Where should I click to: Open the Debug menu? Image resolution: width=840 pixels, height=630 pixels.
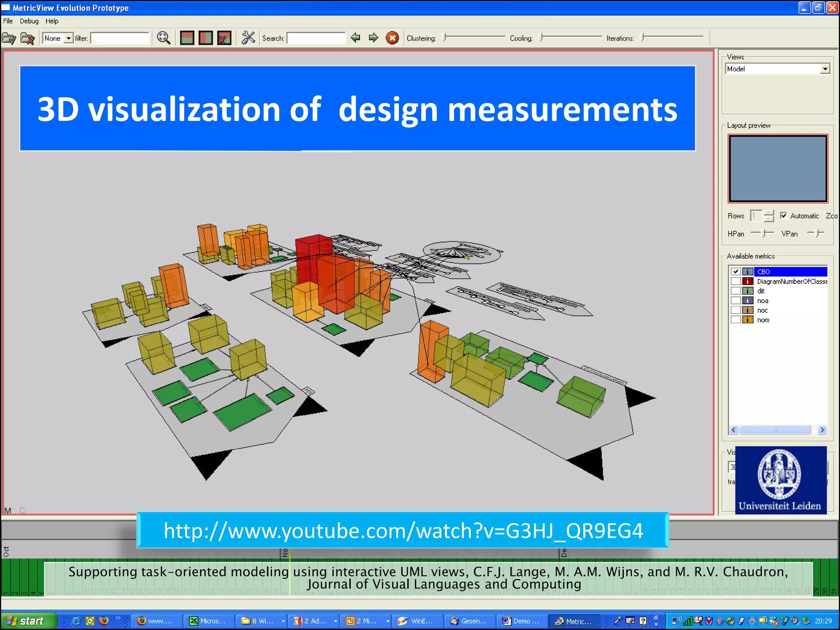point(29,21)
